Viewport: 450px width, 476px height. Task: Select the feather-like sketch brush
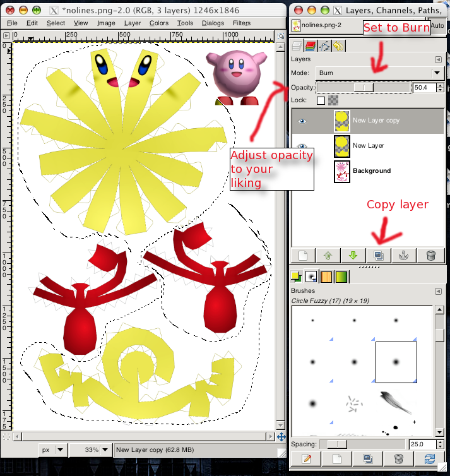pos(396,403)
